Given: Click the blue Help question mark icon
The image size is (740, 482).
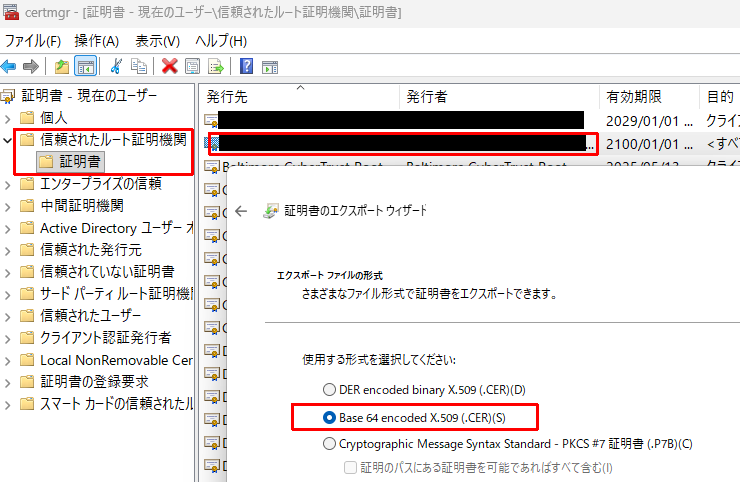Looking at the screenshot, I should coord(245,66).
